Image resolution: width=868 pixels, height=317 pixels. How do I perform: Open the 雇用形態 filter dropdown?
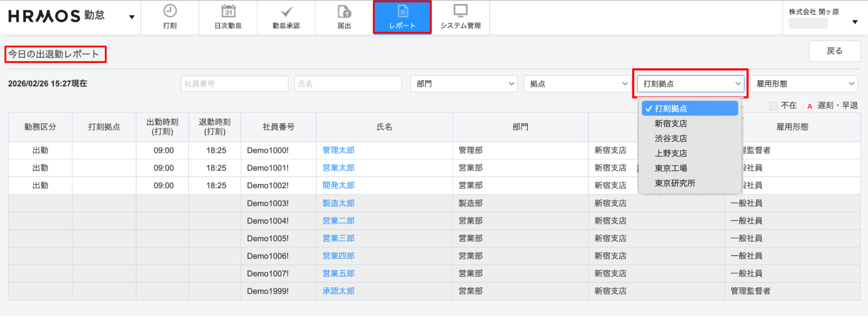pos(804,84)
